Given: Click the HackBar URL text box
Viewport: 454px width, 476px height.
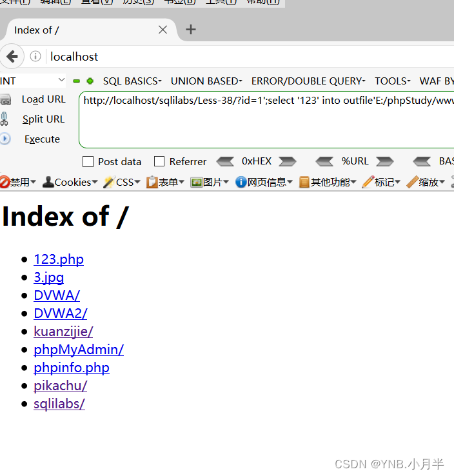Looking at the screenshot, I should [266, 119].
